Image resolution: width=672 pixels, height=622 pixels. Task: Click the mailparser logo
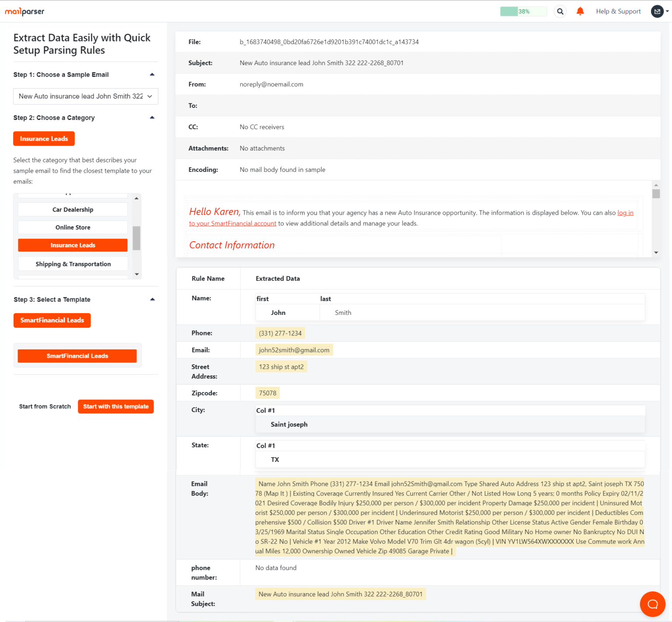24,11
